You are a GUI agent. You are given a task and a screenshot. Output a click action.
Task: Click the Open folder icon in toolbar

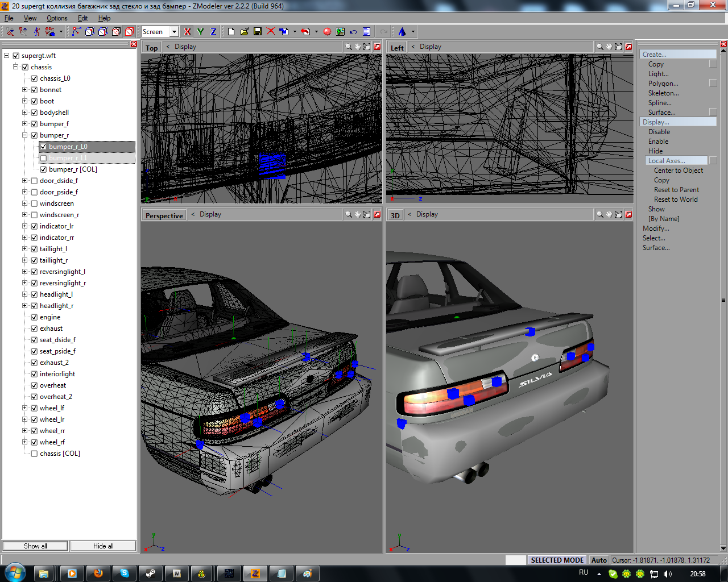(x=245, y=32)
